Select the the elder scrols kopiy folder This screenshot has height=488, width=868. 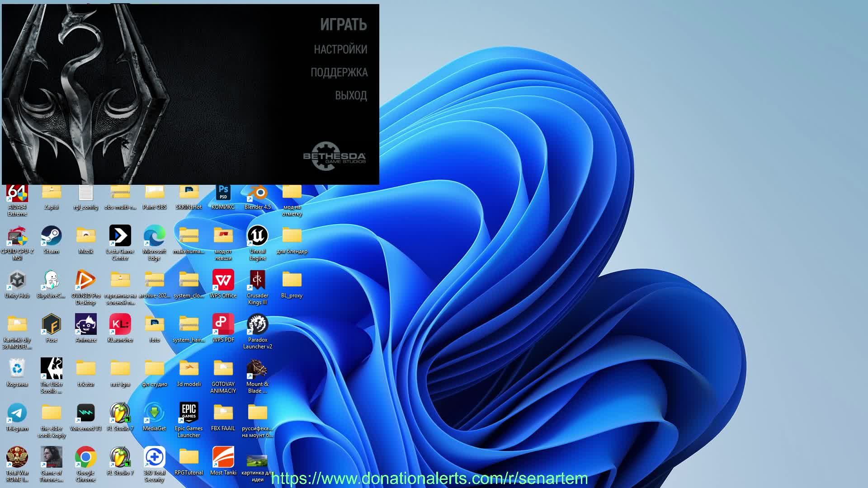(x=52, y=420)
